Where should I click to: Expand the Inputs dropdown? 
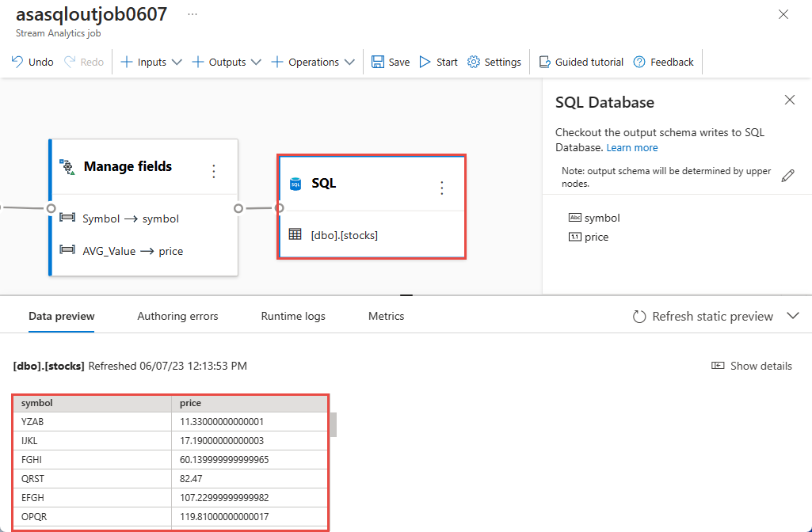point(177,61)
